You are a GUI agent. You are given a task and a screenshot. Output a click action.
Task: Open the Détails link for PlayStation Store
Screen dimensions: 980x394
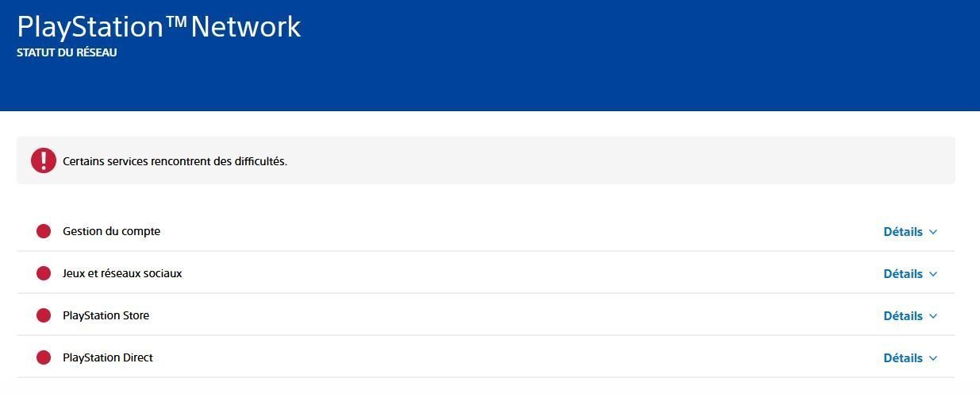tap(903, 316)
